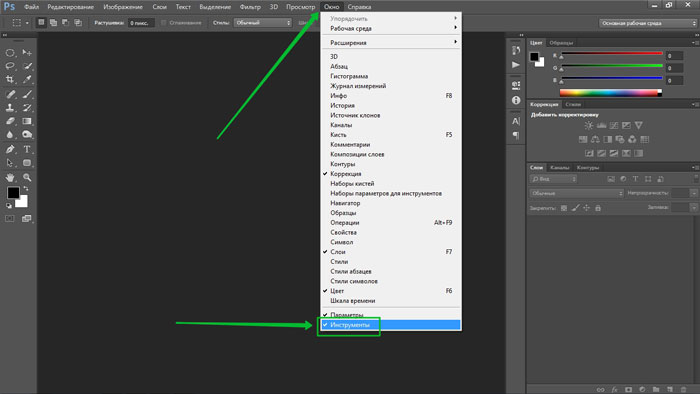Open the collapsed Actions panel icon

coord(516,65)
